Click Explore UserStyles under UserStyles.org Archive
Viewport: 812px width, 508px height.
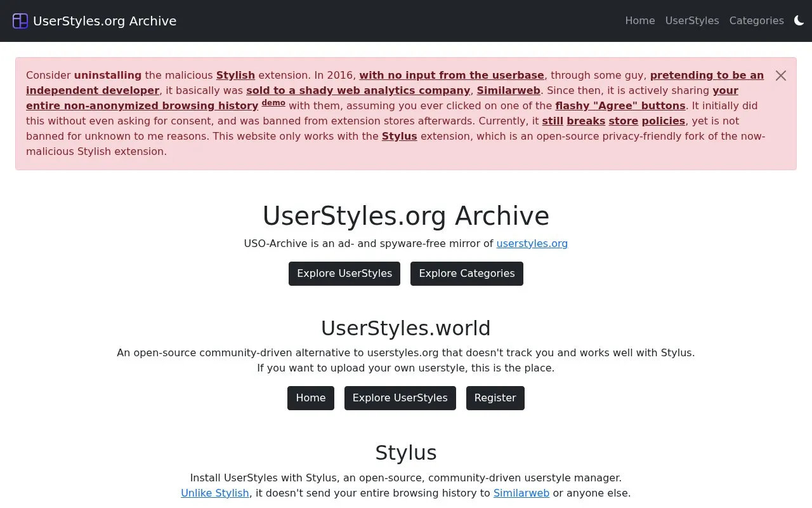pos(344,274)
